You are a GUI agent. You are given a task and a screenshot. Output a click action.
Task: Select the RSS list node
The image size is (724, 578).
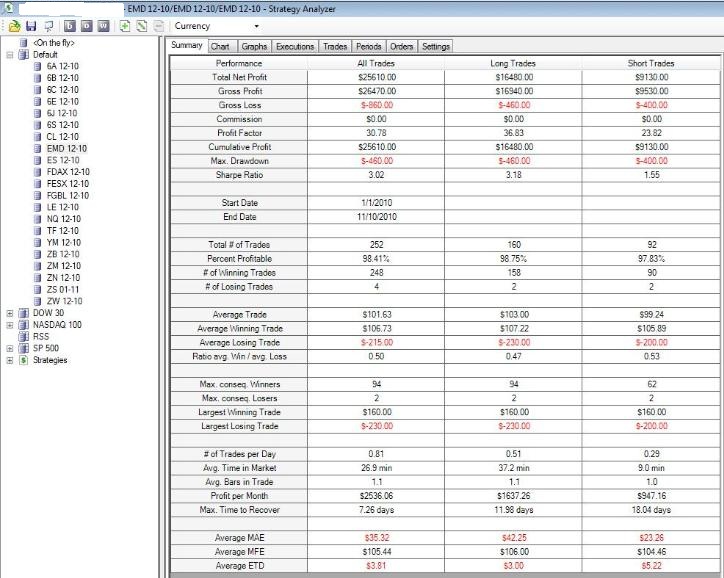click(41, 337)
